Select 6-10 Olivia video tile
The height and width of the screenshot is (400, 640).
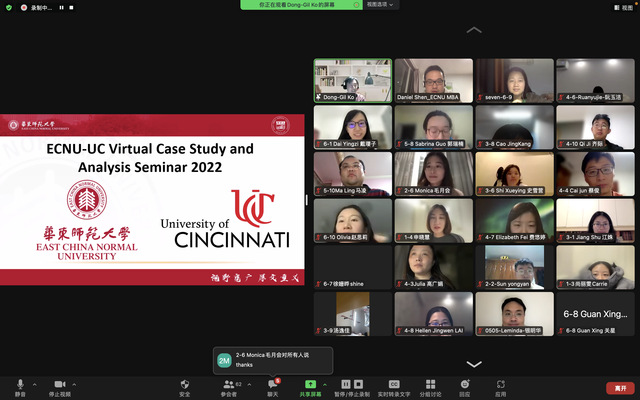click(x=353, y=220)
